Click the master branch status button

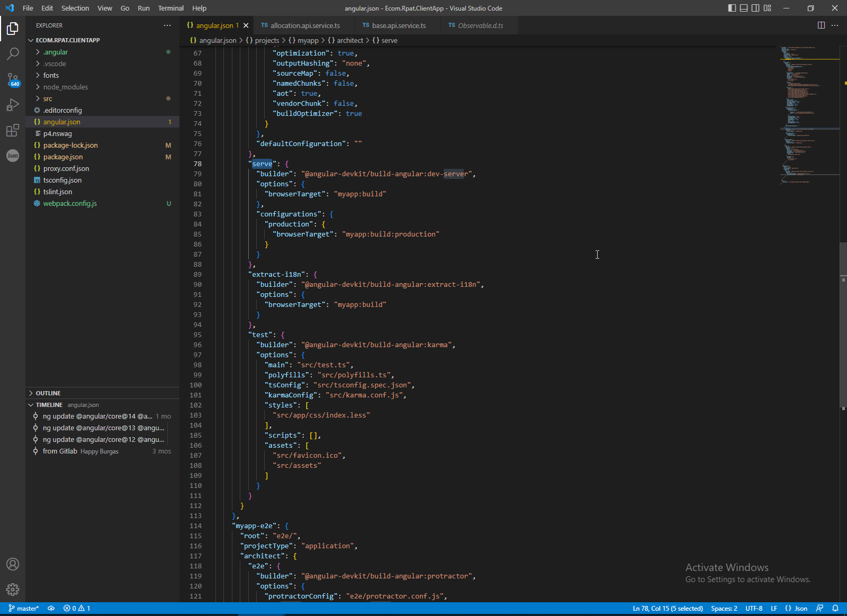[x=24, y=609]
